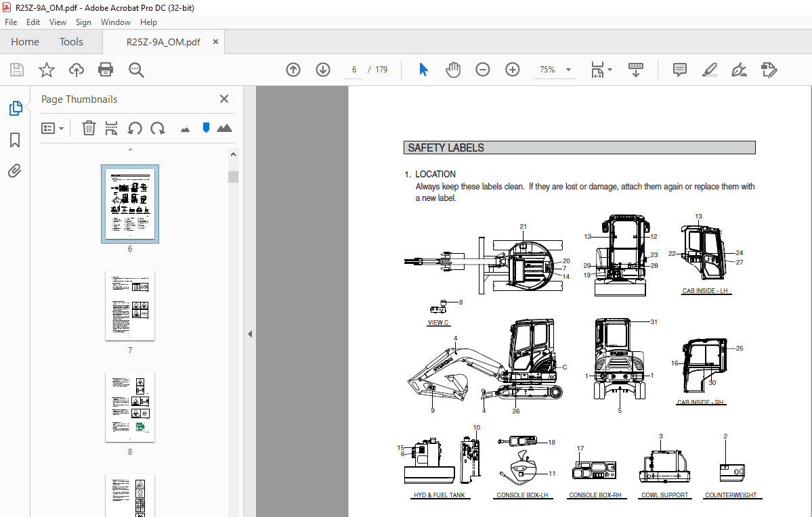The width and height of the screenshot is (812, 517).
Task: Select page 7 thumbnail
Action: (x=130, y=305)
